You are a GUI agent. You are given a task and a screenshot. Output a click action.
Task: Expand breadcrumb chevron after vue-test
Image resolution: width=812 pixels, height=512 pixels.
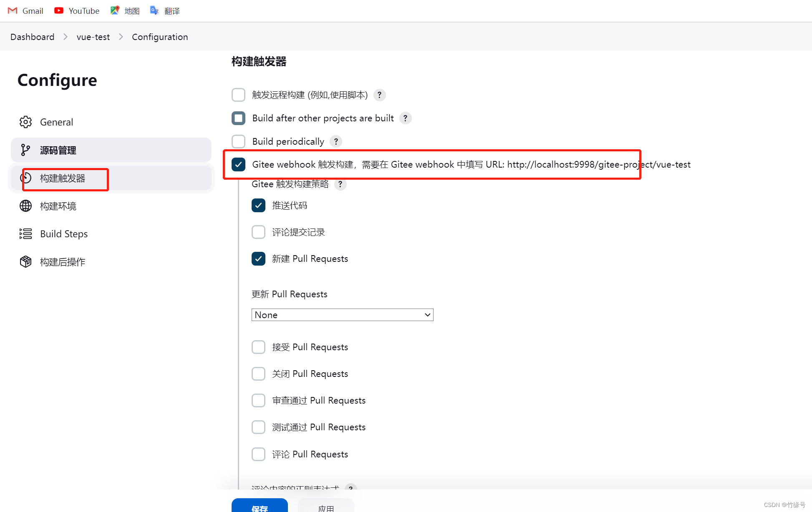pyautogui.click(x=121, y=37)
